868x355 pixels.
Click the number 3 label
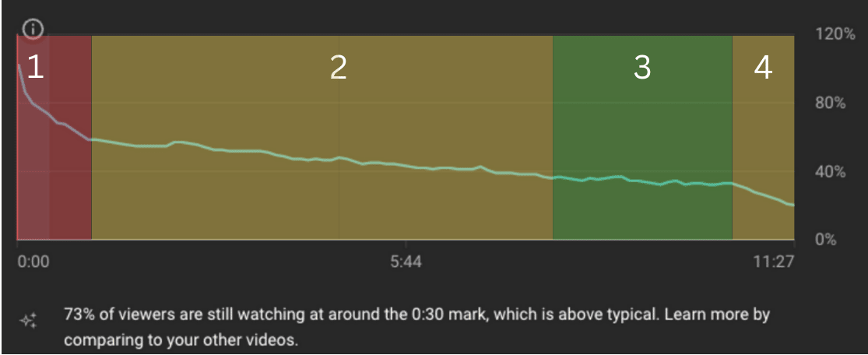tap(642, 68)
